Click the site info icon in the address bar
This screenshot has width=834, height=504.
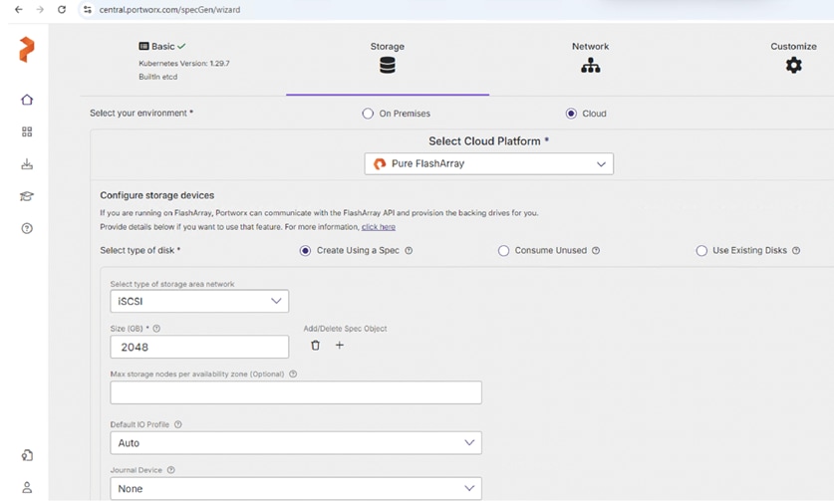pos(88,10)
